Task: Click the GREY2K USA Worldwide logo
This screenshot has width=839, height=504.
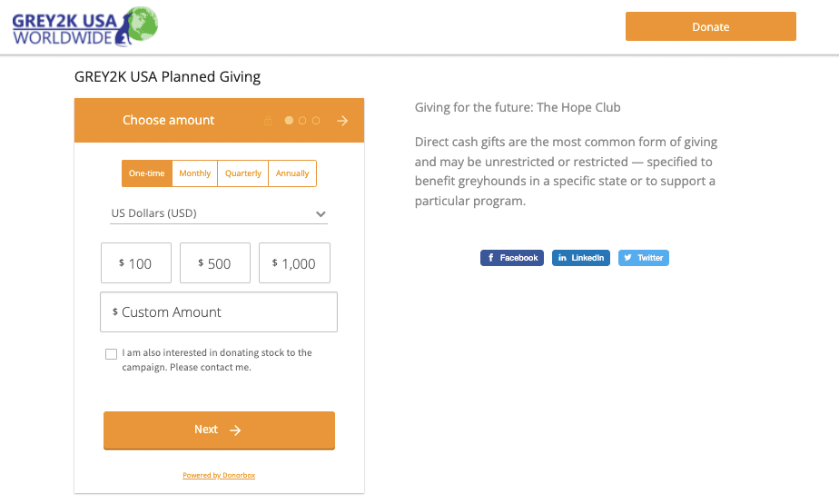Action: tap(84, 26)
